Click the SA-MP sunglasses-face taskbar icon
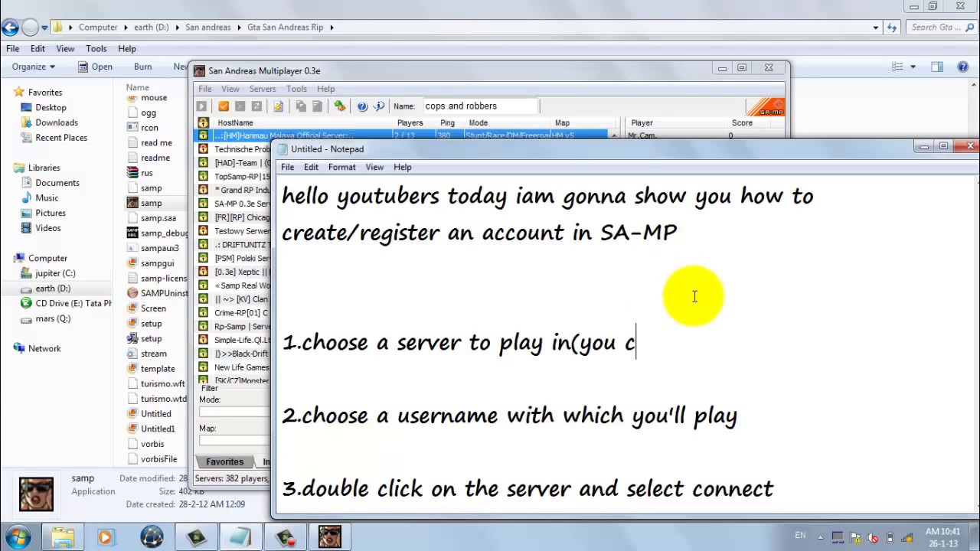 tap(329, 536)
